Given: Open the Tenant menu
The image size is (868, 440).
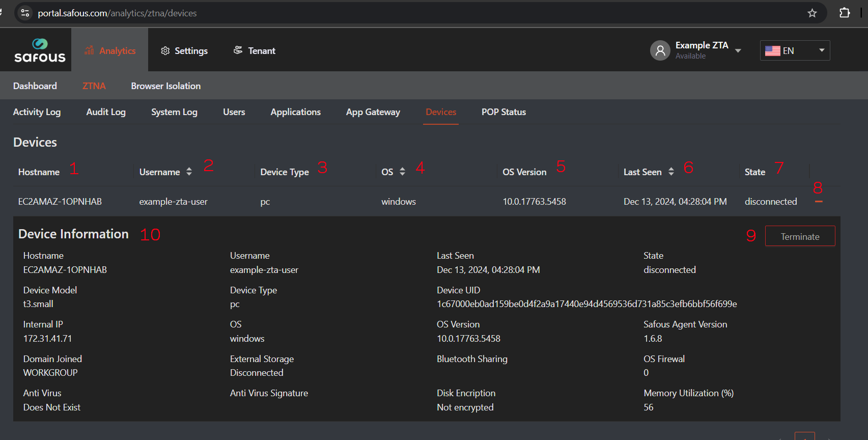Looking at the screenshot, I should [x=255, y=51].
